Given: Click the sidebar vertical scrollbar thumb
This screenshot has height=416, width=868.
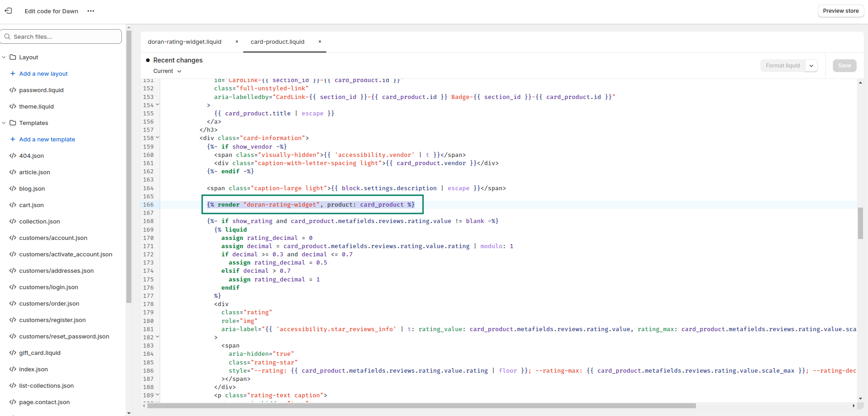Looking at the screenshot, I should pos(129,166).
